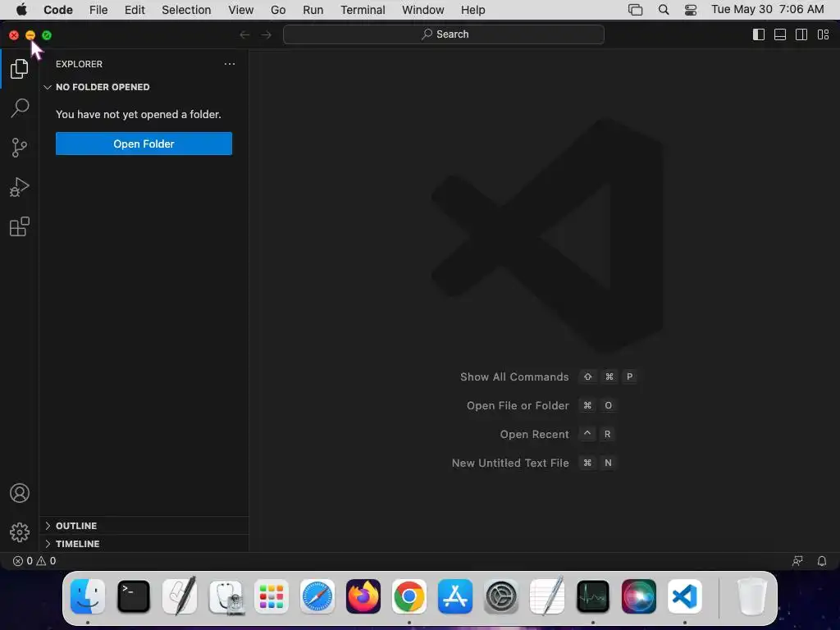The image size is (840, 630).
Task: Open Control Center from menu bar
Action: click(x=691, y=10)
